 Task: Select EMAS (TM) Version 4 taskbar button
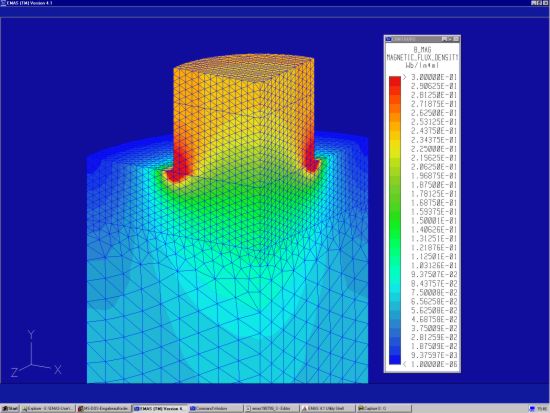[160, 409]
